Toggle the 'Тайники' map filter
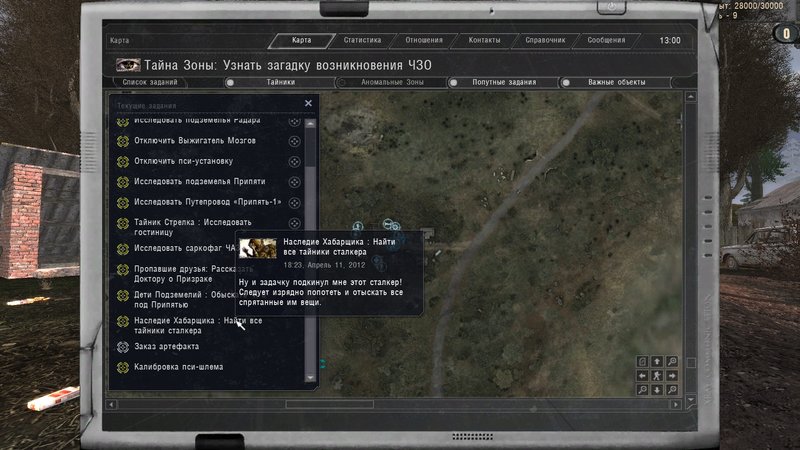 point(281,82)
